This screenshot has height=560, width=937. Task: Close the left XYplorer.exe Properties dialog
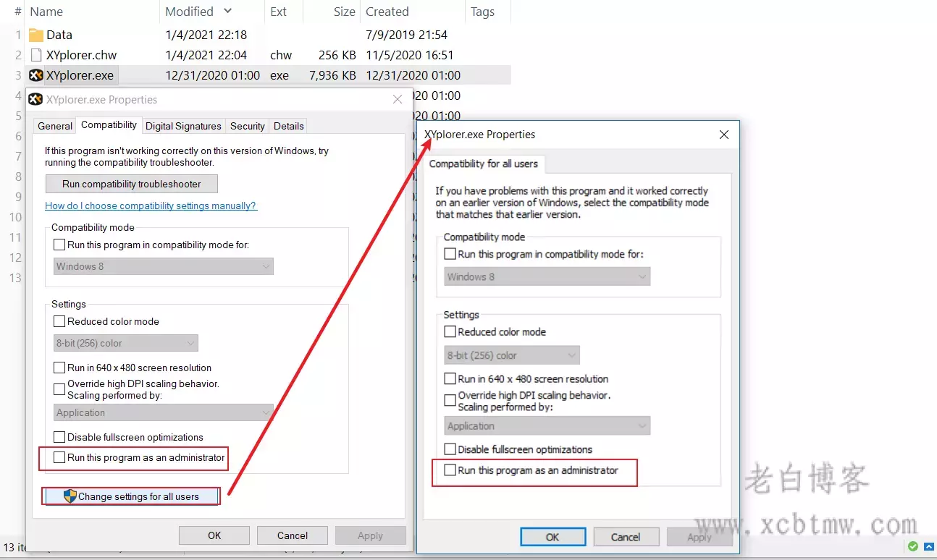pos(398,100)
